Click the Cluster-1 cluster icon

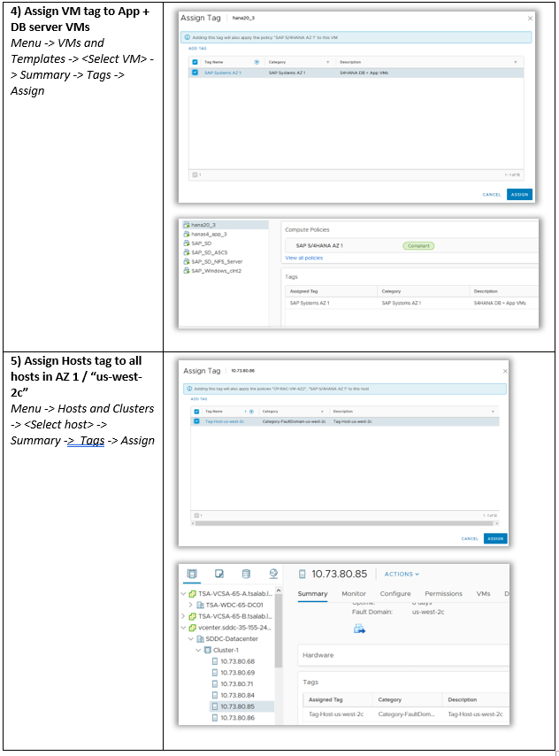point(208,650)
